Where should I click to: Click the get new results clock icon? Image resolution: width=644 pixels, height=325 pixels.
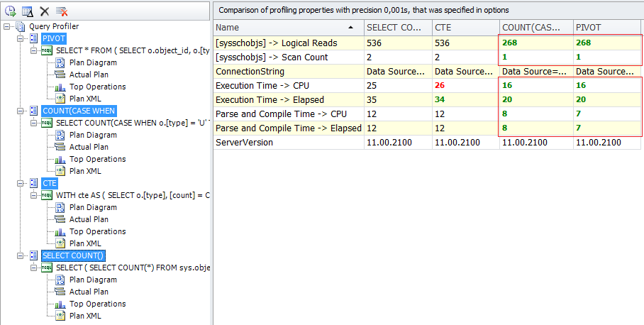click(10, 11)
